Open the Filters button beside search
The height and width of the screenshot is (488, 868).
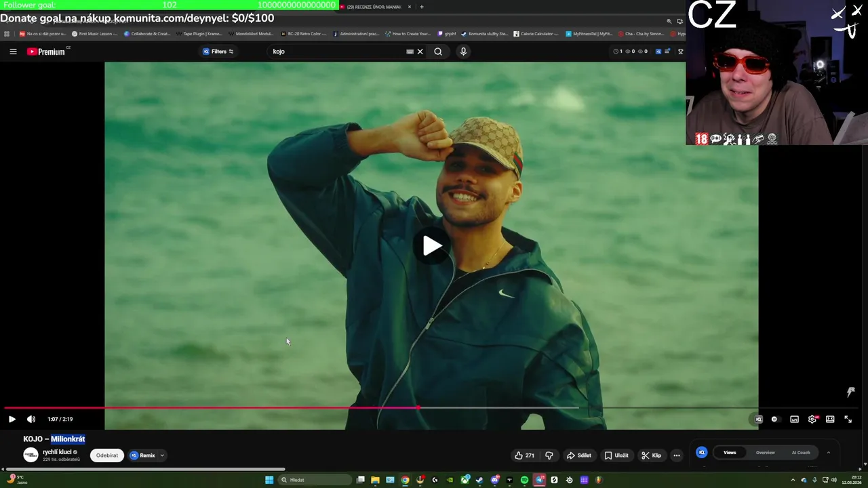[x=218, y=52]
